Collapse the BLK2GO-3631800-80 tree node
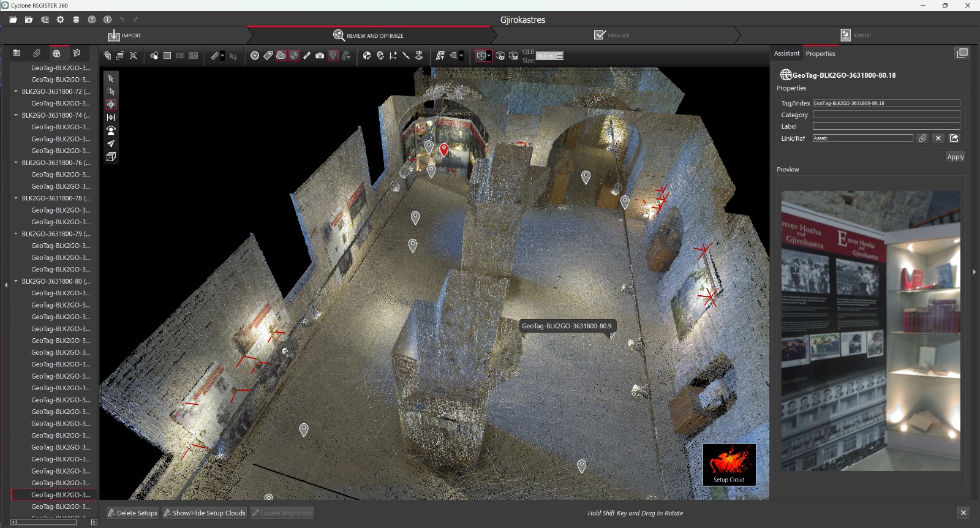 [x=16, y=281]
